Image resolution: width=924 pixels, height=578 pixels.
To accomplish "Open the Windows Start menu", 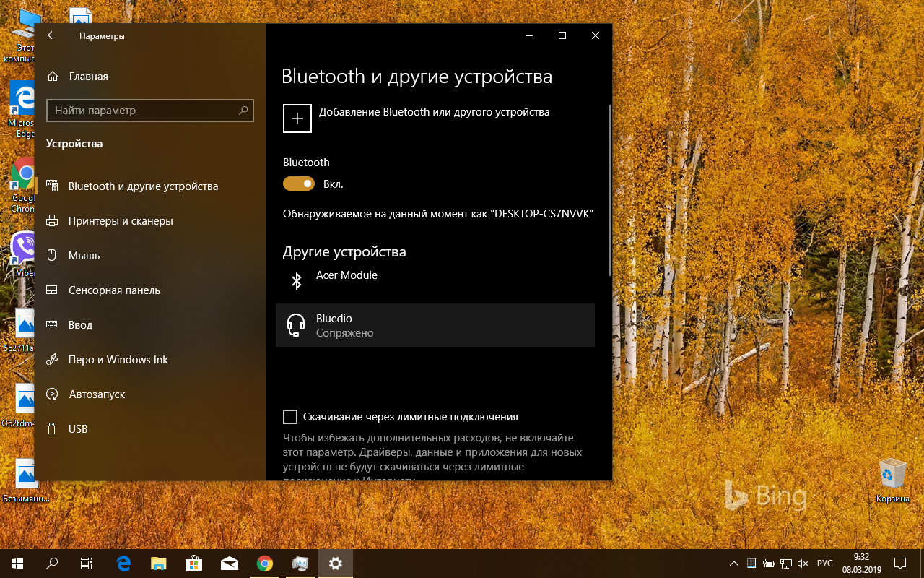I will click(x=17, y=564).
